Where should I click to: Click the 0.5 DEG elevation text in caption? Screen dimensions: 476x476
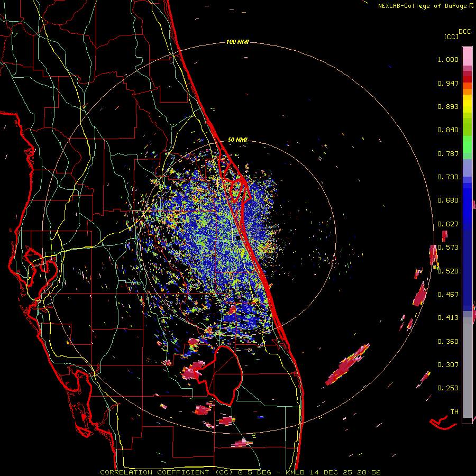254,472
